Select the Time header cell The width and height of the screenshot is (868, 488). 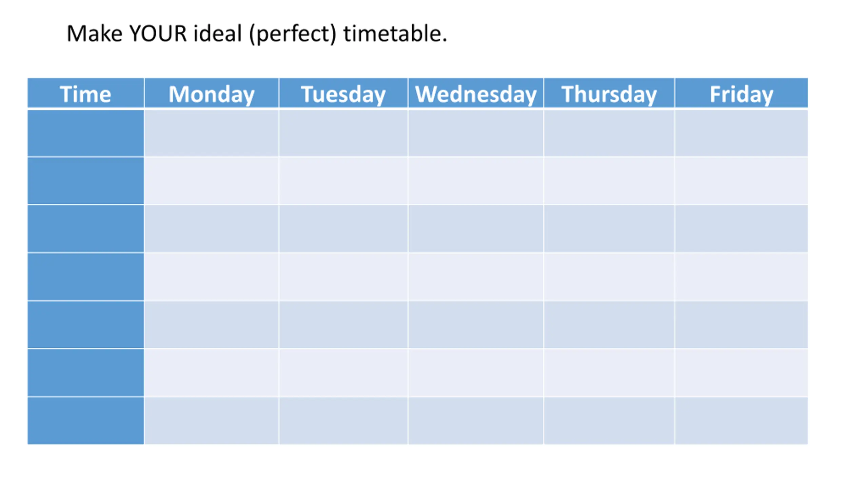click(85, 93)
